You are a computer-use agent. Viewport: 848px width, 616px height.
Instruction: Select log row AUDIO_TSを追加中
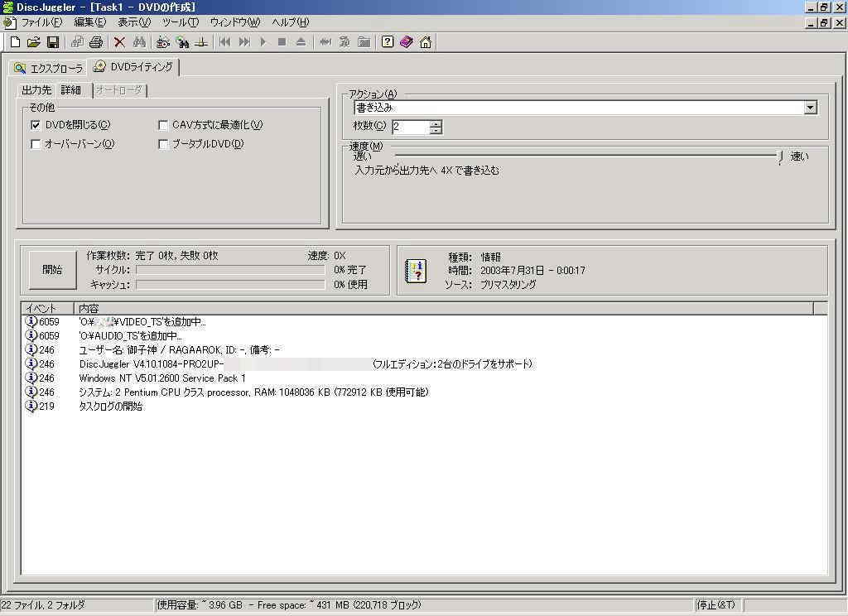pyautogui.click(x=424, y=336)
